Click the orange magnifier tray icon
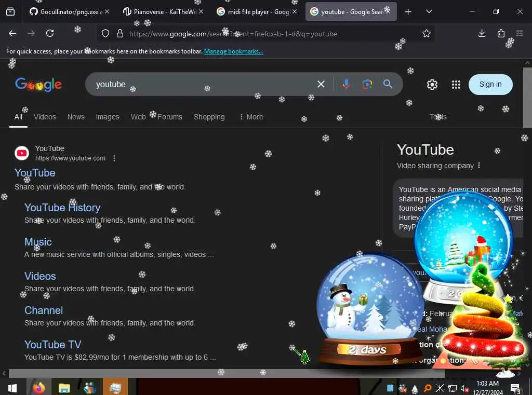 [x=428, y=388]
